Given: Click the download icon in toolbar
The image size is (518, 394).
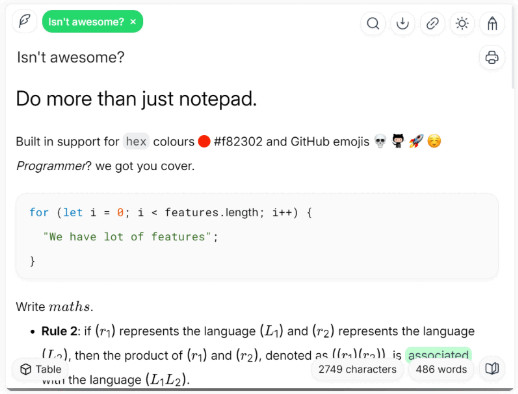Looking at the screenshot, I should pyautogui.click(x=403, y=24).
